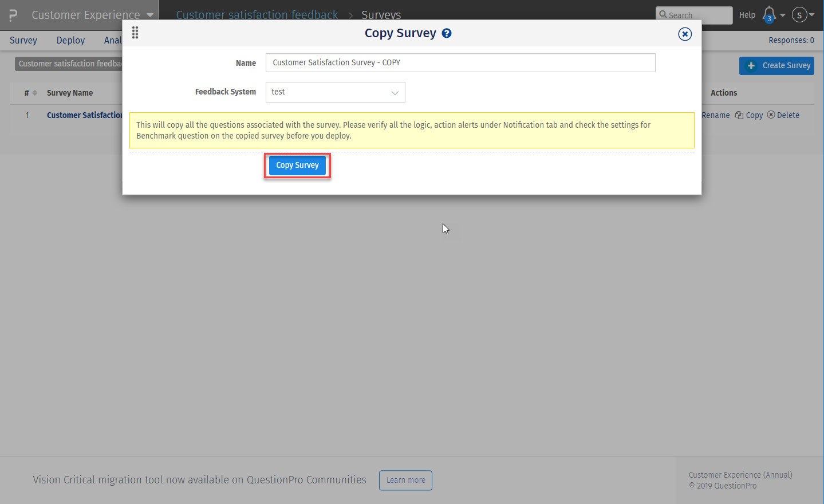
Task: Switch to the Survey tab
Action: (x=23, y=40)
